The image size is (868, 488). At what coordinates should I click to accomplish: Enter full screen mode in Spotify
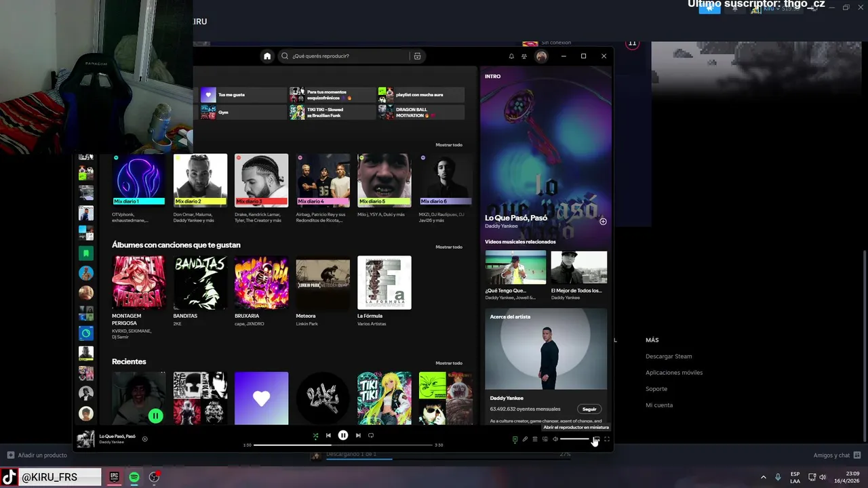tap(607, 439)
